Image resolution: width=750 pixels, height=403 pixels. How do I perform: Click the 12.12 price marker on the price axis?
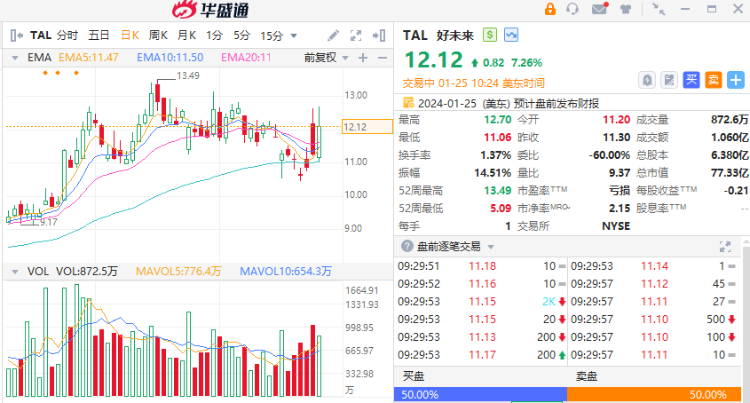click(367, 127)
